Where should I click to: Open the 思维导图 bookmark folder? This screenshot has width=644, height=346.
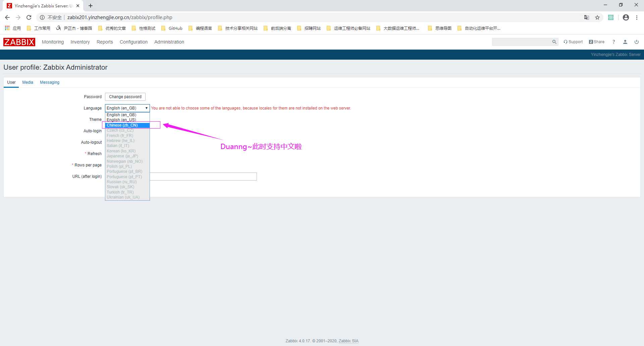[440, 28]
